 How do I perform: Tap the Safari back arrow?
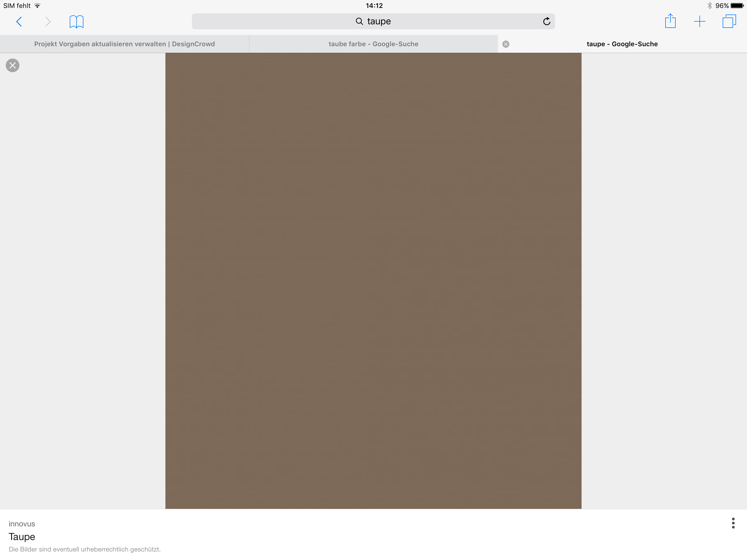(x=19, y=22)
